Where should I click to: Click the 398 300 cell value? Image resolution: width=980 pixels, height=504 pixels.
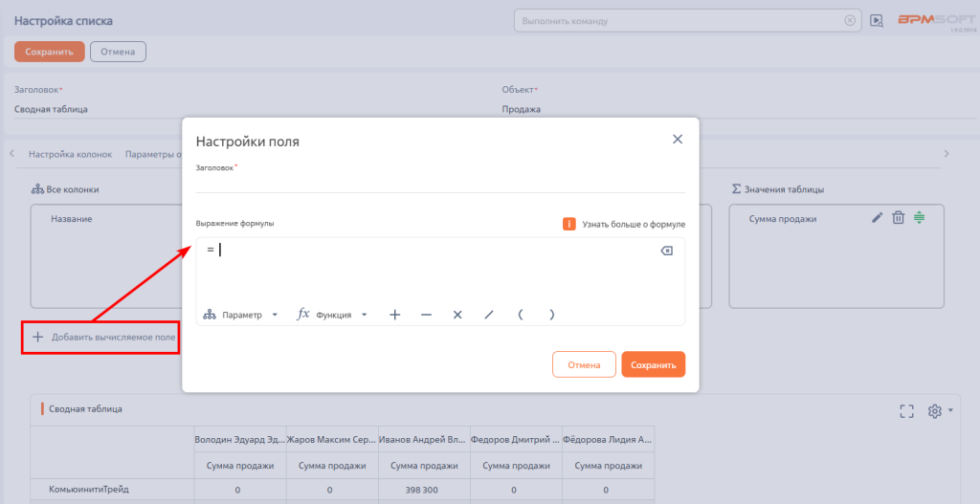coord(422,491)
